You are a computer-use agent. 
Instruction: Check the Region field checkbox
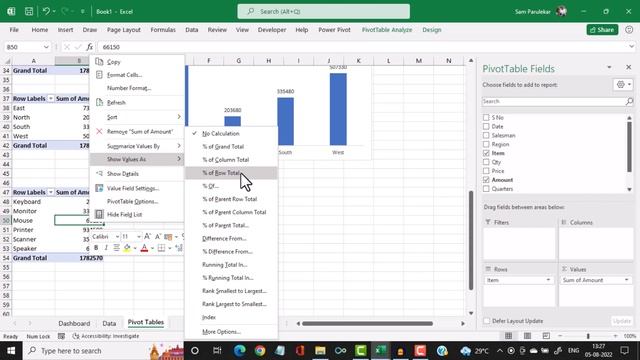(x=486, y=144)
